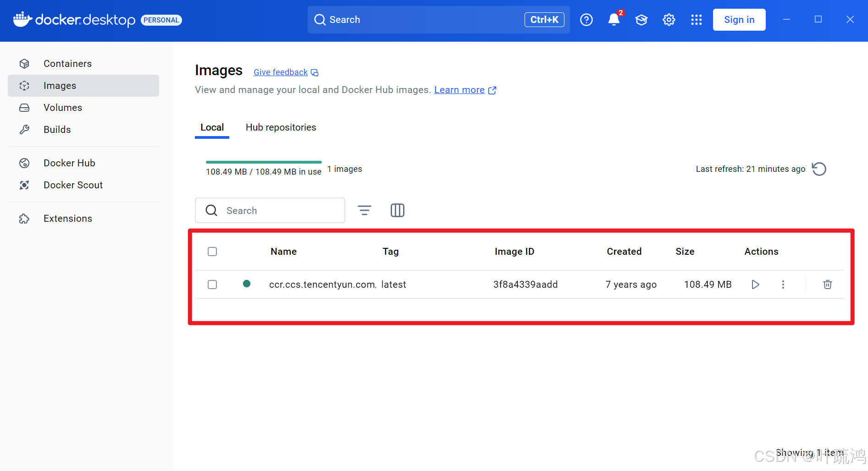868x471 pixels.
Task: Switch to the Hub repositories tab
Action: (x=281, y=127)
